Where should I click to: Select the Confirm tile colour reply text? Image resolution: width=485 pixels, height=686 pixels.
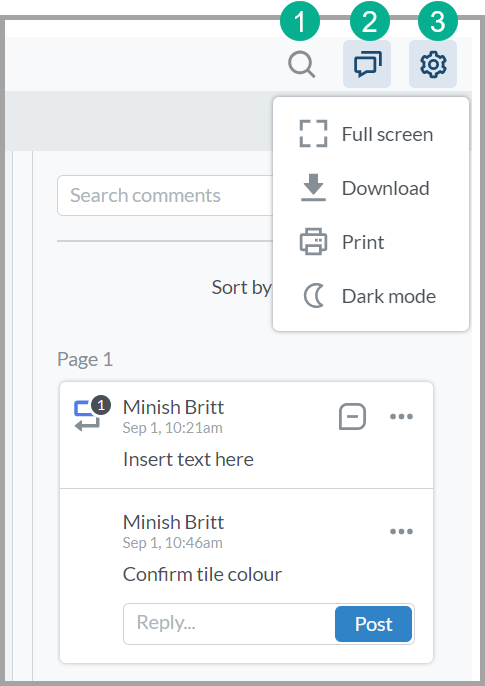202,574
